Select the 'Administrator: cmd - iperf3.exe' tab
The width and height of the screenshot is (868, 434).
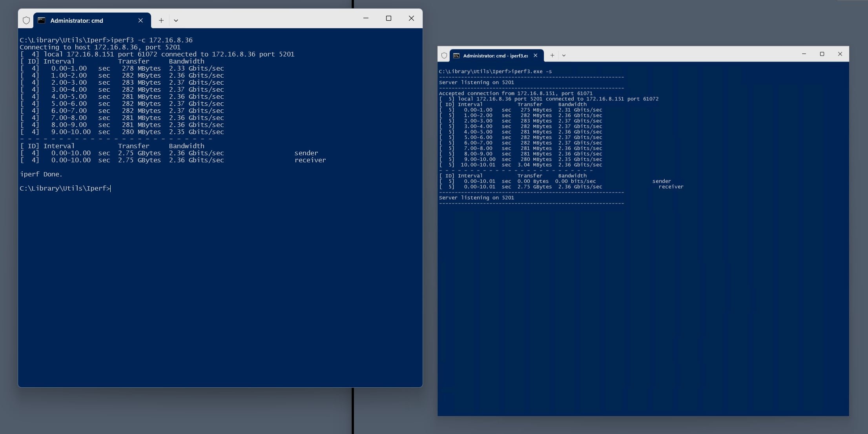click(x=497, y=56)
